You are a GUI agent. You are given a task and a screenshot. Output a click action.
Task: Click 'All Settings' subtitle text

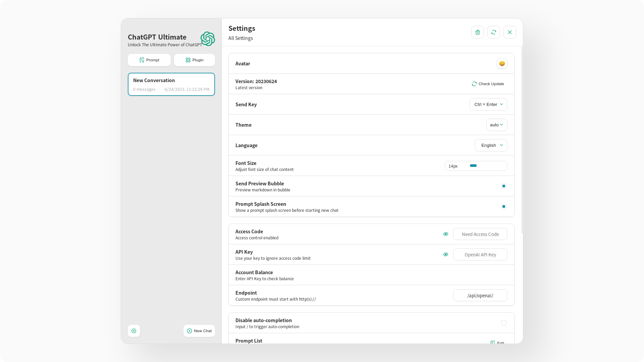pos(241,38)
